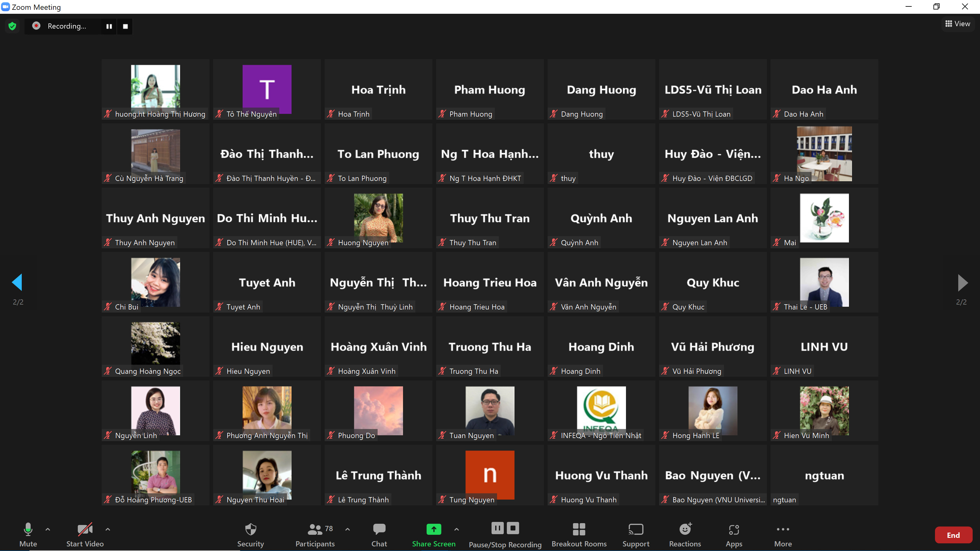Screen dimensions: 980x551
Task: Go to previous participant page arrow
Action: 17,282
